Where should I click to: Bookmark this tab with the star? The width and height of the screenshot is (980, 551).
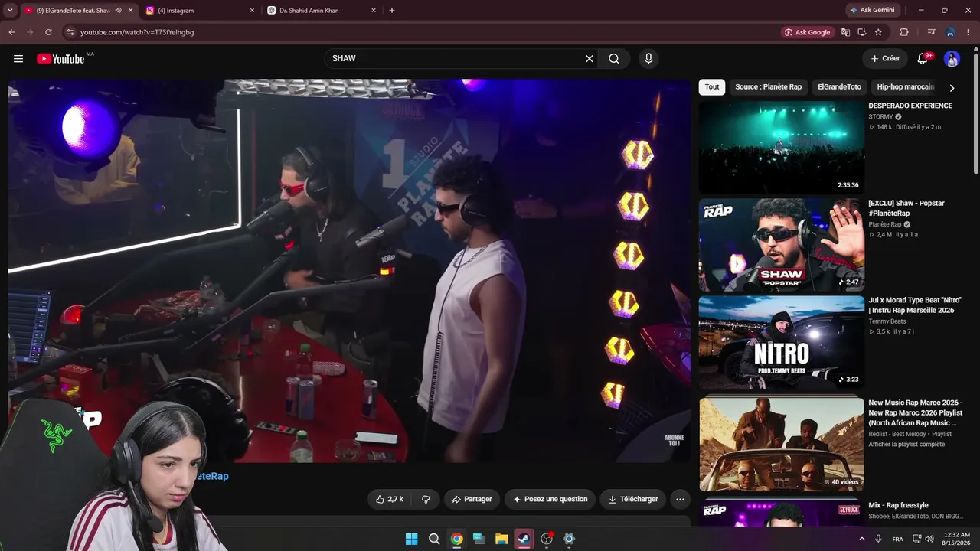[878, 32]
